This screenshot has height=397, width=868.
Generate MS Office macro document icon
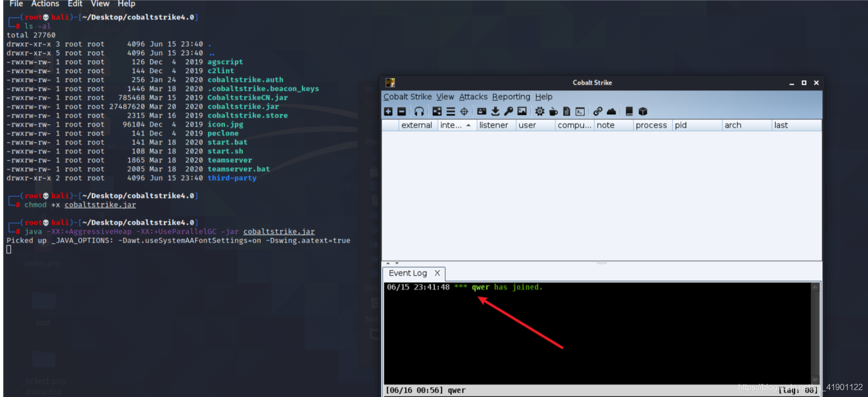(x=566, y=111)
